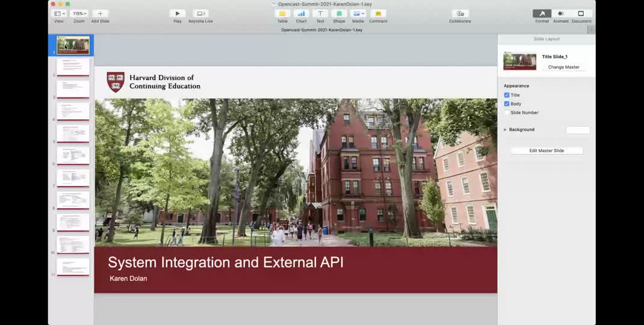Select slide 9 thumbnail in navigator

tap(73, 222)
